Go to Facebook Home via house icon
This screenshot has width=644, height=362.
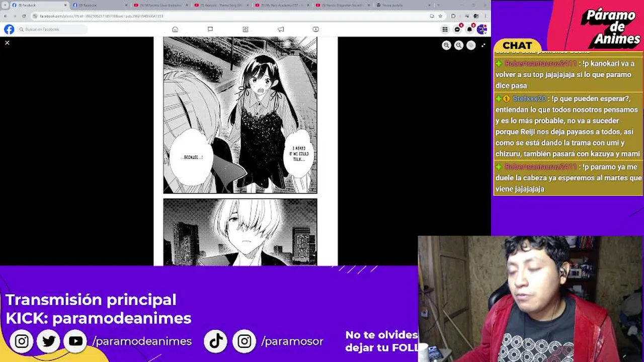175,29
